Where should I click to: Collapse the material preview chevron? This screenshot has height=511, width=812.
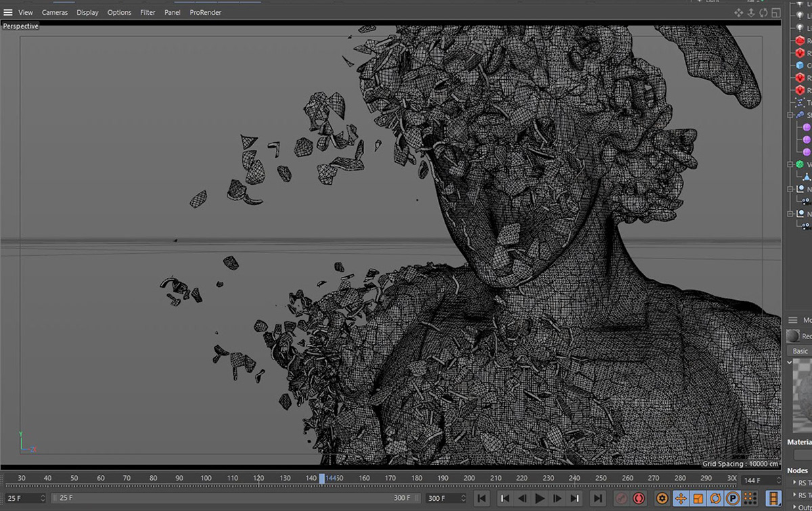pyautogui.click(x=790, y=363)
